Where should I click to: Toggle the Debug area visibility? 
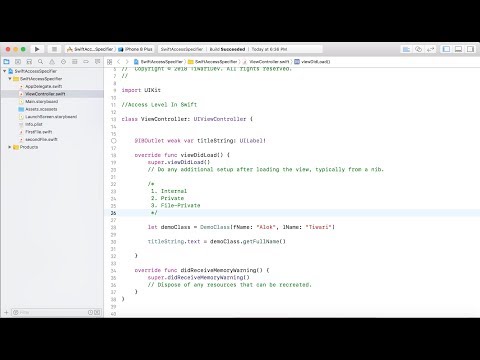pyautogui.click(x=458, y=49)
